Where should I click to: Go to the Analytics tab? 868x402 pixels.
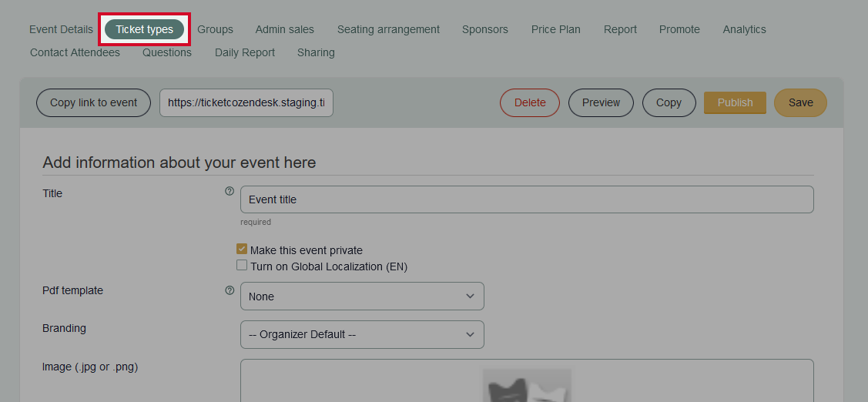(744, 29)
